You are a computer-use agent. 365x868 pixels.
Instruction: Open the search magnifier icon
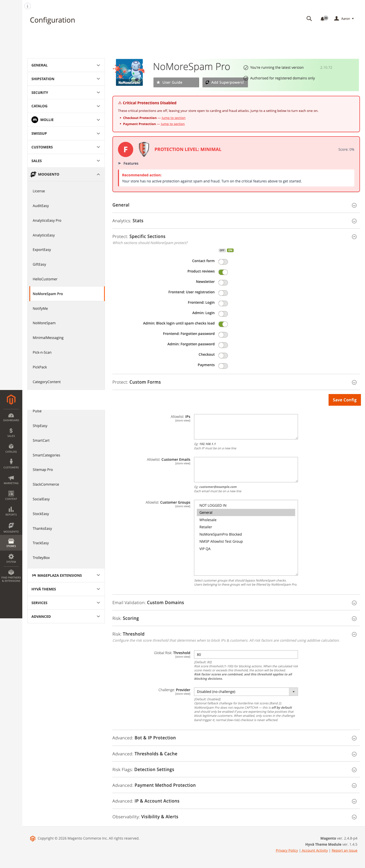[x=309, y=19]
